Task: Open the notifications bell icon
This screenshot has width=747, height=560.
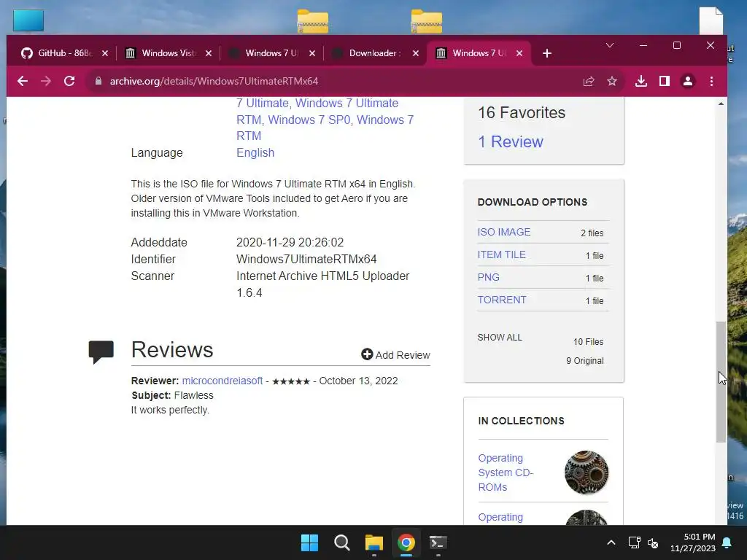Action: point(727,542)
